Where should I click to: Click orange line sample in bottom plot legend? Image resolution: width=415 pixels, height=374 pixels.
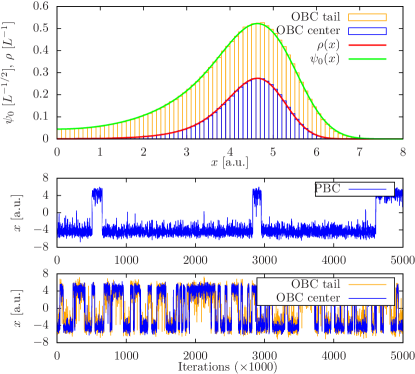point(367,284)
